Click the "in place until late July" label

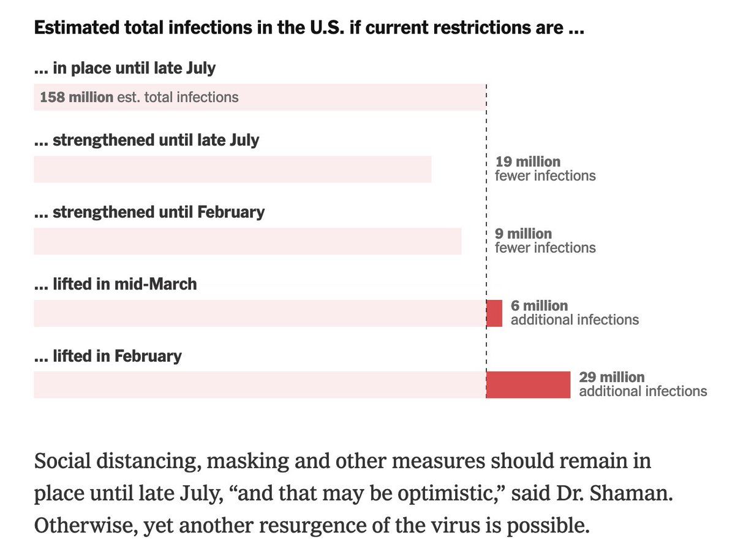(x=125, y=68)
